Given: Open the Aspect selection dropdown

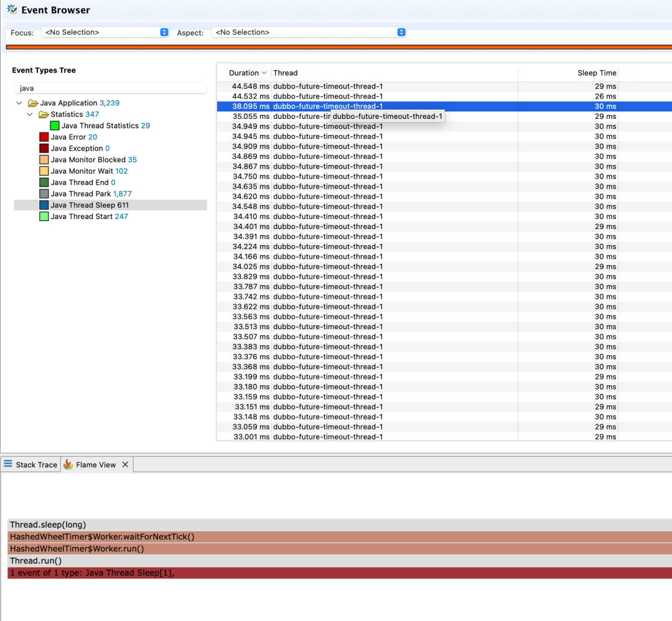Looking at the screenshot, I should 309,32.
